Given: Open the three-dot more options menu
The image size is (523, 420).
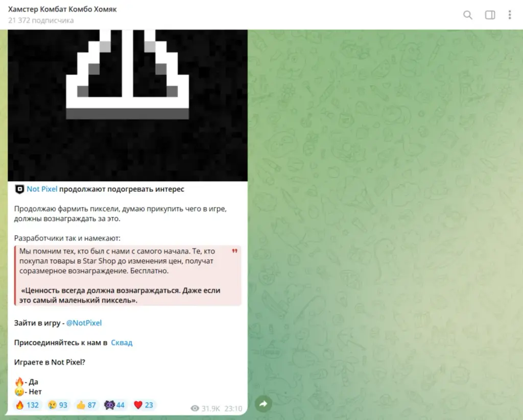Looking at the screenshot, I should point(510,15).
